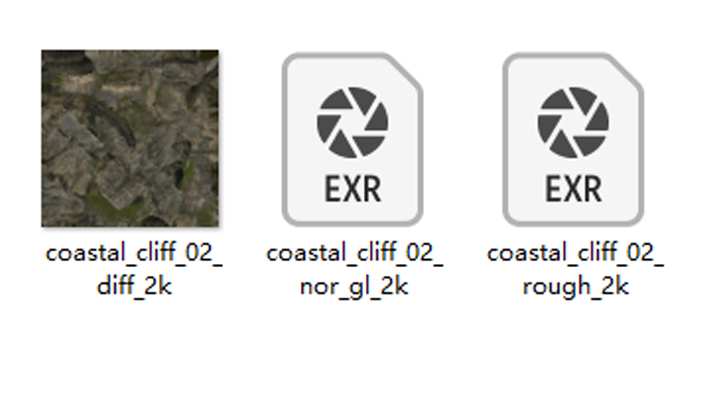Select the coastal_cliff_02_nor_gl_2k EXR file icon

(x=353, y=139)
